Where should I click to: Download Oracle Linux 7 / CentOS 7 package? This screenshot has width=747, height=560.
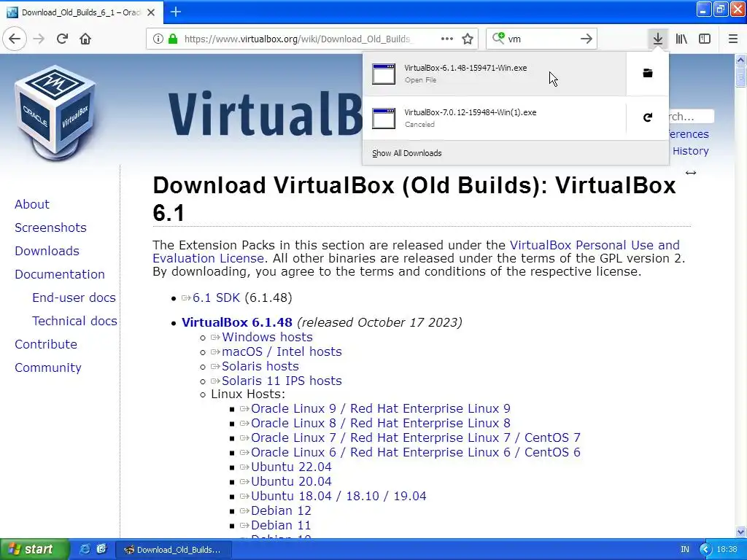point(415,437)
